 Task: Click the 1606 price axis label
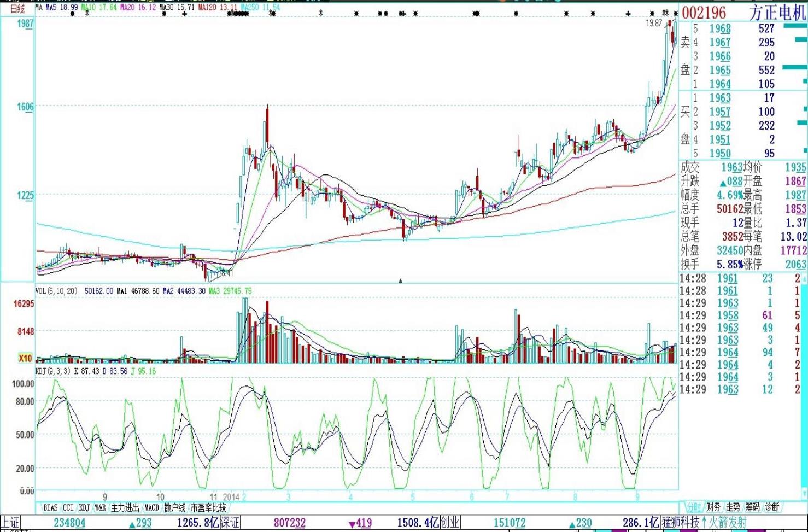coord(25,107)
